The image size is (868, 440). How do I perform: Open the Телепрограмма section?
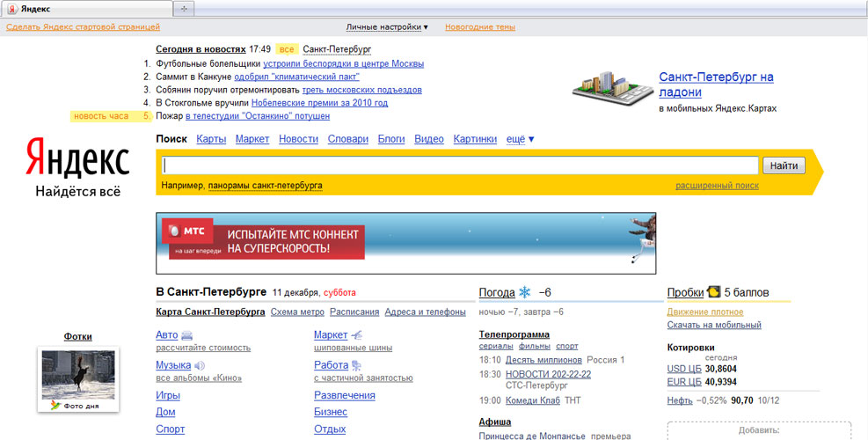coord(514,334)
